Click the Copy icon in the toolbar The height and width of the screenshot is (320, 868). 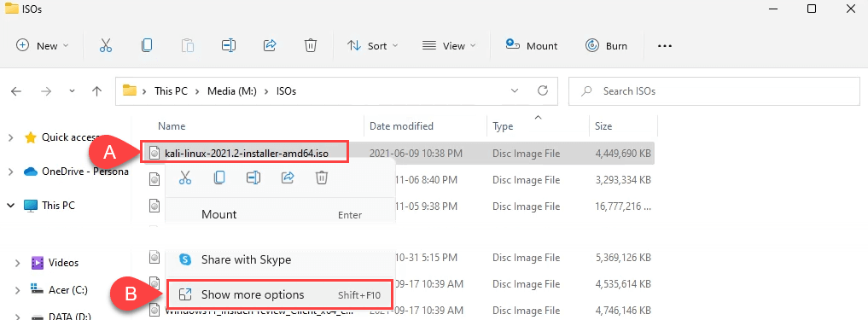147,46
